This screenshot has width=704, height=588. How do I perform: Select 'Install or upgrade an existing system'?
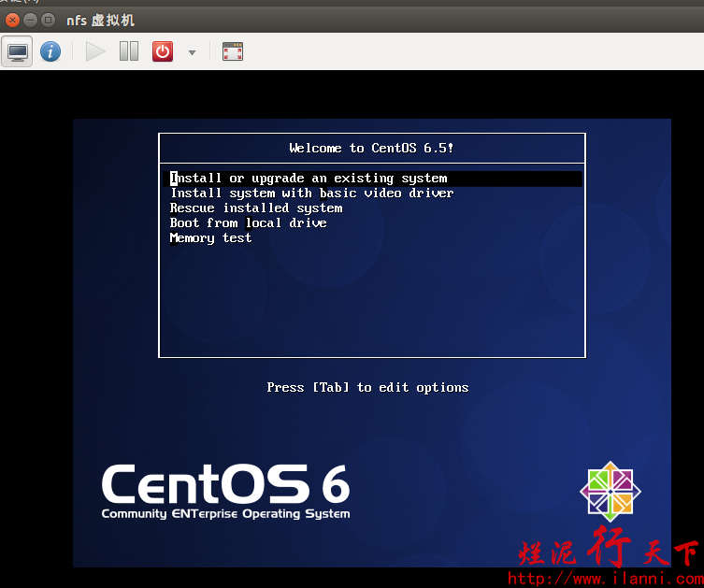(309, 178)
